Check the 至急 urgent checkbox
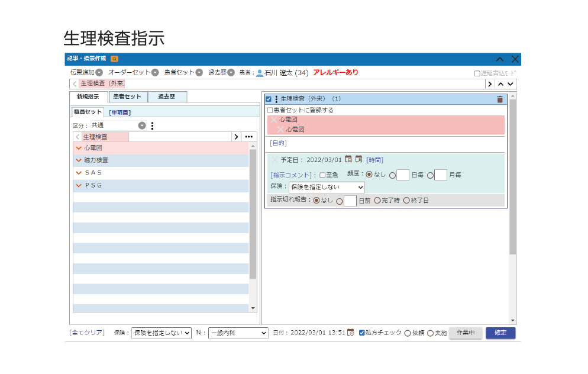588x374 pixels. click(322, 175)
